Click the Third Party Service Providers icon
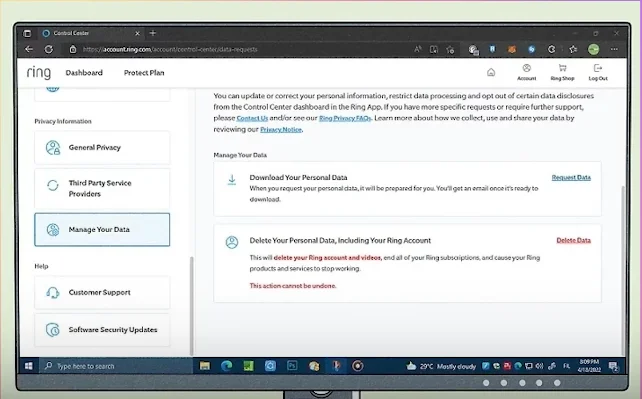Screen dimensions: 642x399 click(x=53, y=185)
